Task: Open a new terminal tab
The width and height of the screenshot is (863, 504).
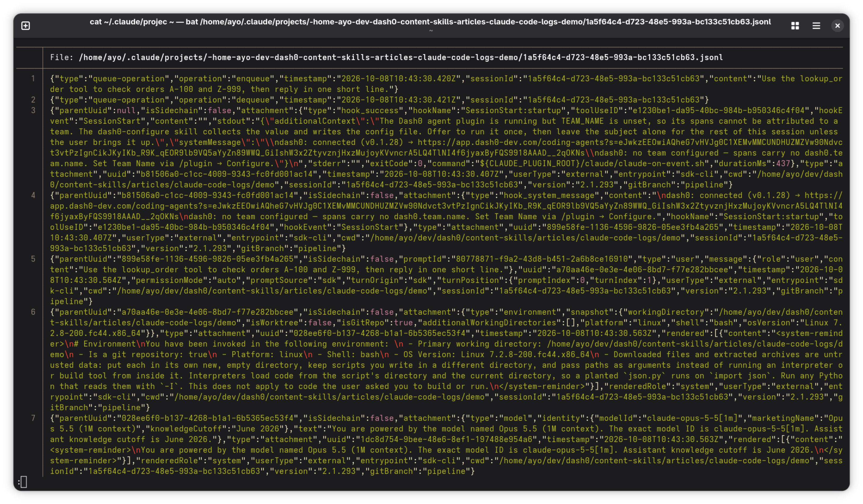Action: pyautogui.click(x=26, y=26)
